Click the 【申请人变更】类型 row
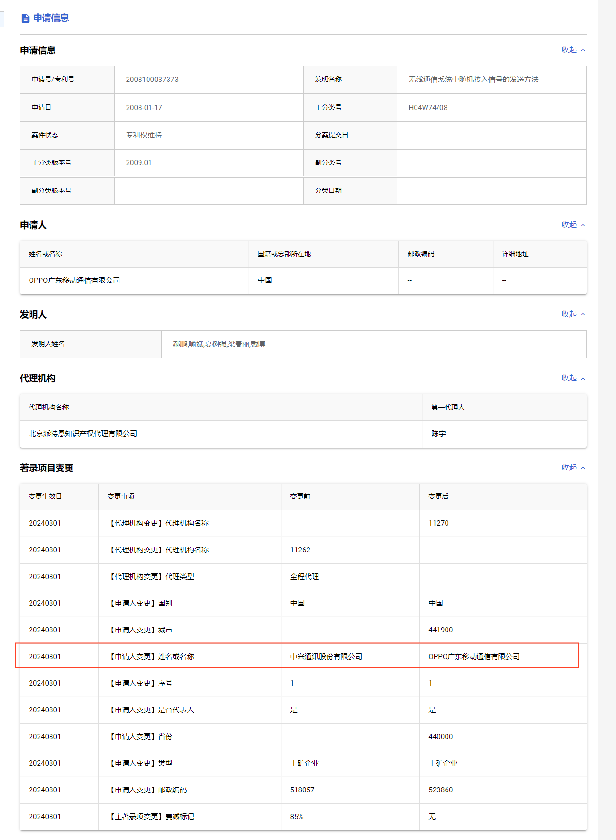 (303, 763)
